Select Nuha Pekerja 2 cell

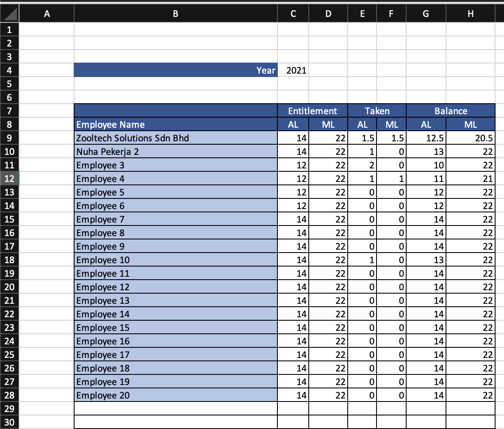click(175, 151)
